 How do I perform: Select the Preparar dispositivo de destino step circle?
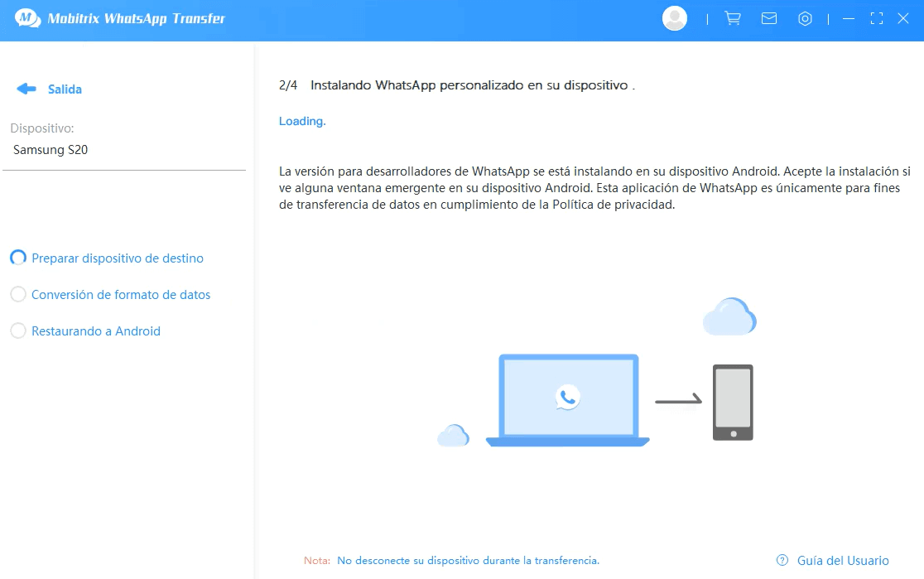point(18,258)
